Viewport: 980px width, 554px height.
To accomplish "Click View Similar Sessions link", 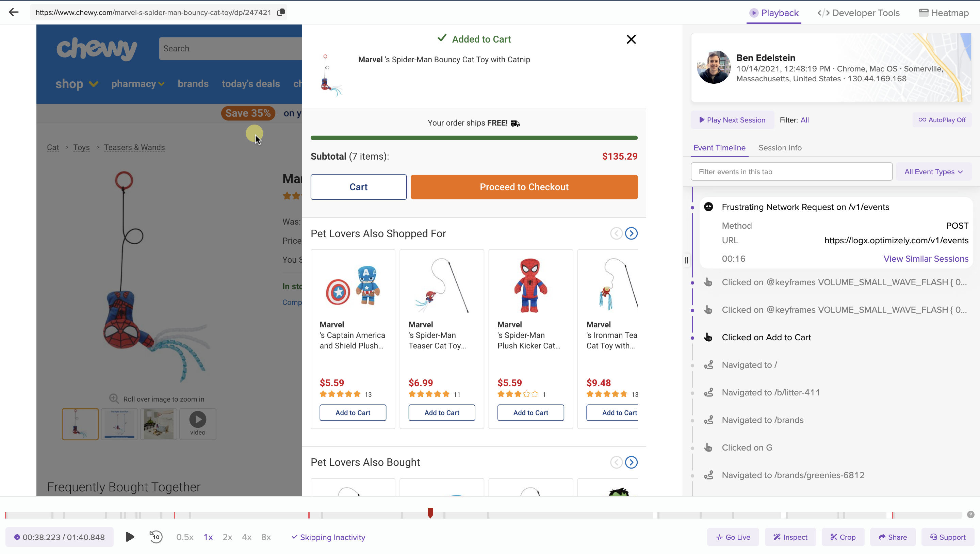I will point(926,259).
